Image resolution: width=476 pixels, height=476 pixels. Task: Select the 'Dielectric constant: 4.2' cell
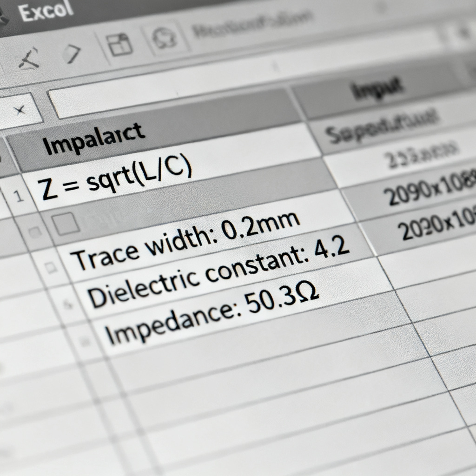(225, 271)
